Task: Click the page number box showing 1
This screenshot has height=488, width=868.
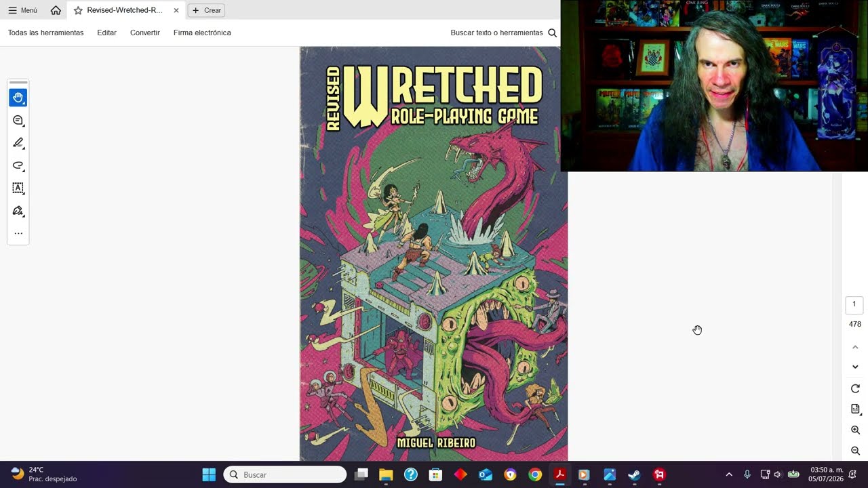Action: (x=854, y=304)
